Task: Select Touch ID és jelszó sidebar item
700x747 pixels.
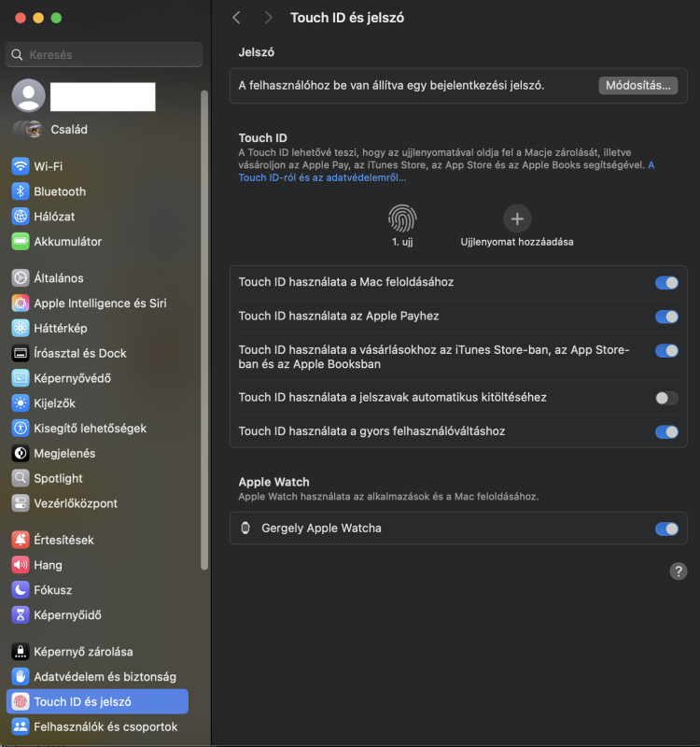Action: (97, 701)
